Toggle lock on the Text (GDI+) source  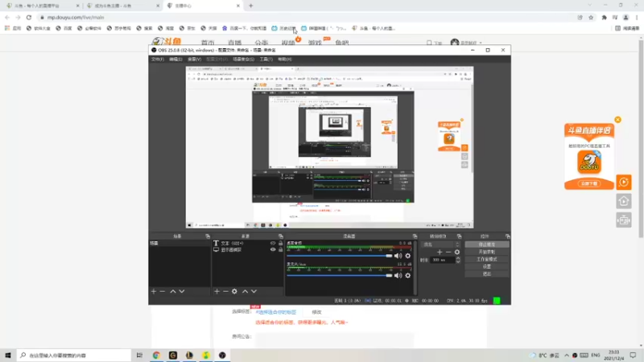click(280, 243)
